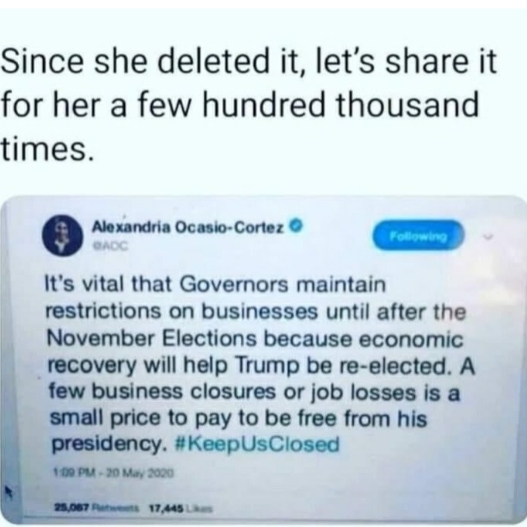This screenshot has height=527, width=527.
Task: Click the word 'times.' in the caption
Action: pos(47,148)
